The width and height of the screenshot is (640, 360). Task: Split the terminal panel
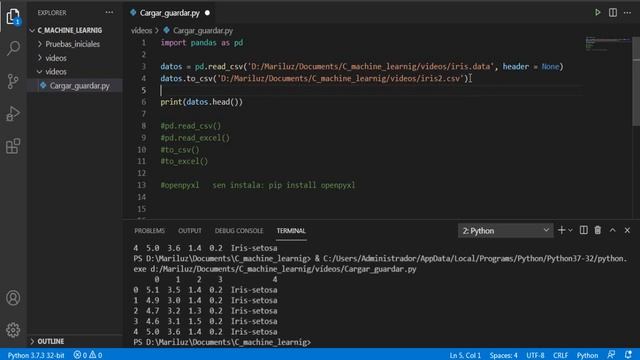coord(584,230)
